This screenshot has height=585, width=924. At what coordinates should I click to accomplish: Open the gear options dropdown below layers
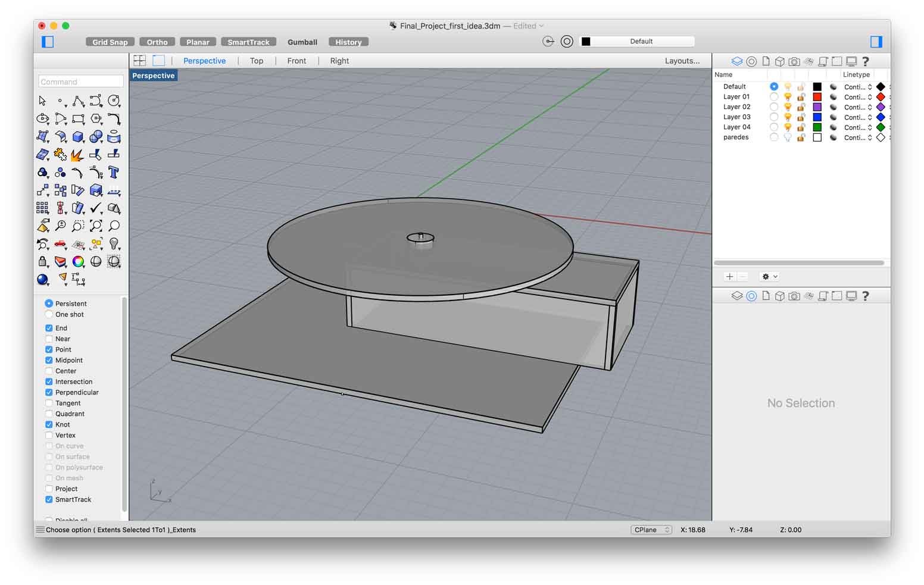(x=769, y=277)
